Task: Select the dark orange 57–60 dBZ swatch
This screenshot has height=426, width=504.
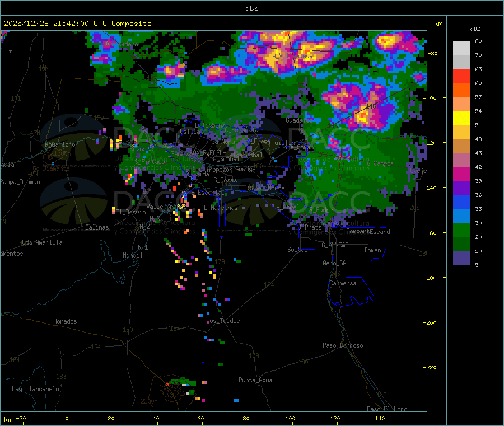Action: point(461,90)
